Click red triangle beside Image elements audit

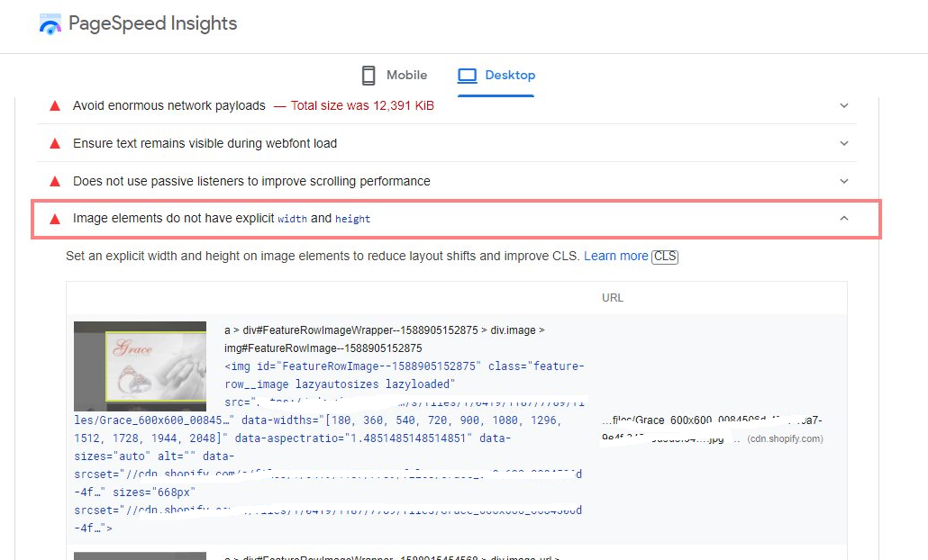coord(55,219)
